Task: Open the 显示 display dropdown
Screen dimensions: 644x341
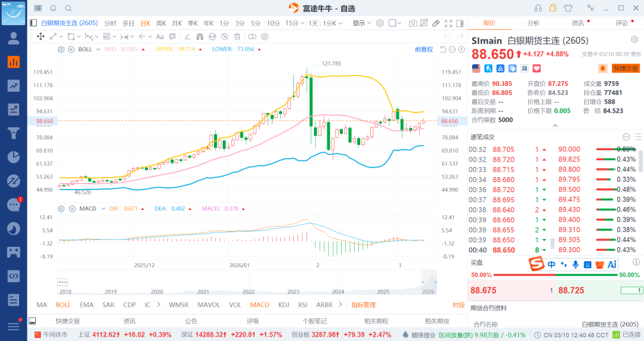Action: (361, 23)
